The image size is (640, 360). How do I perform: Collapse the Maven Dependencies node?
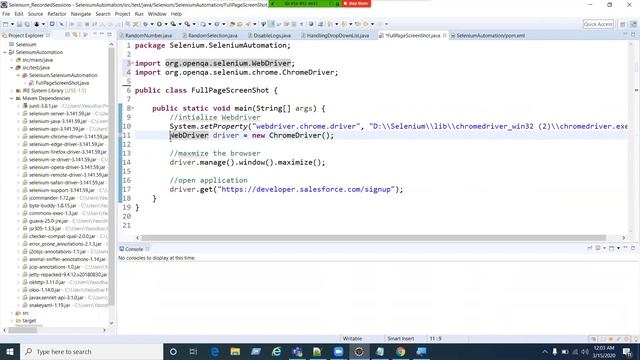point(12,98)
